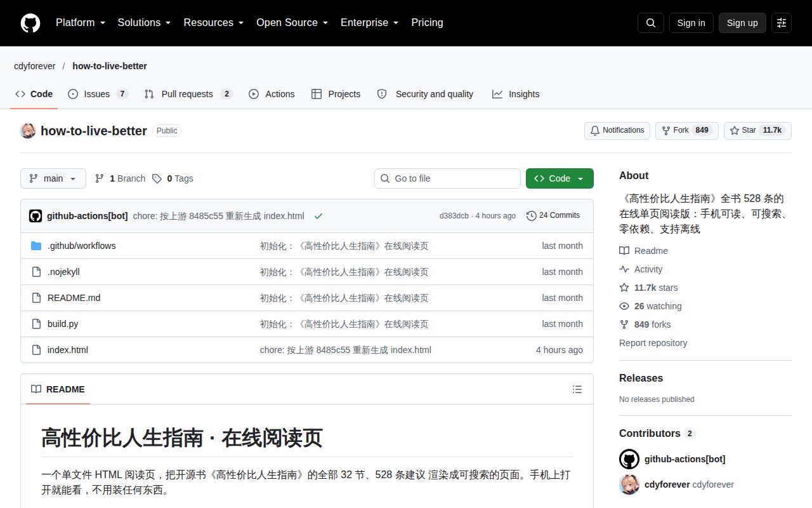
Task: Open the index.html file
Action: [68, 350]
